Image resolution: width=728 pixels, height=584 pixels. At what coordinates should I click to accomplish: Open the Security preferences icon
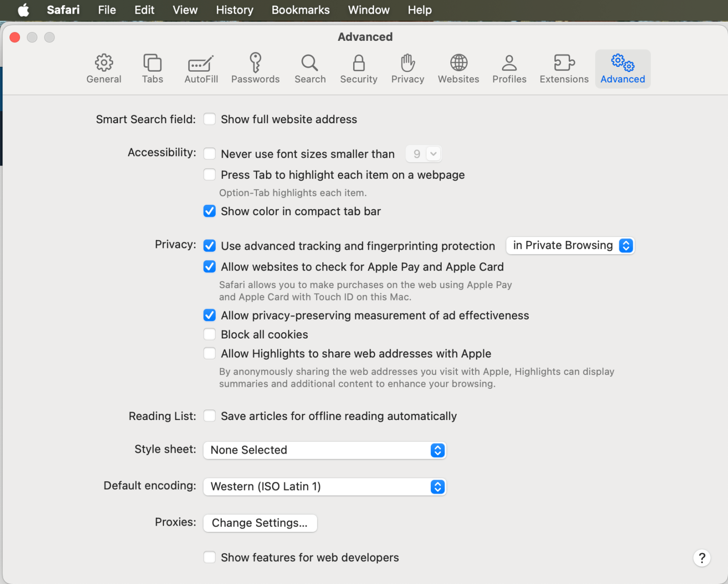click(x=358, y=68)
